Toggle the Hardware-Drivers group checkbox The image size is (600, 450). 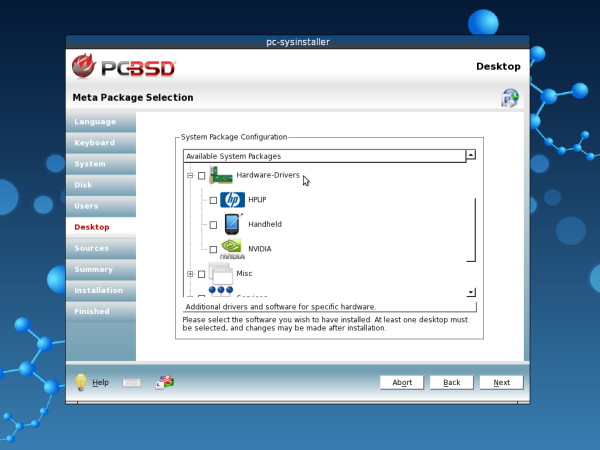coord(201,176)
